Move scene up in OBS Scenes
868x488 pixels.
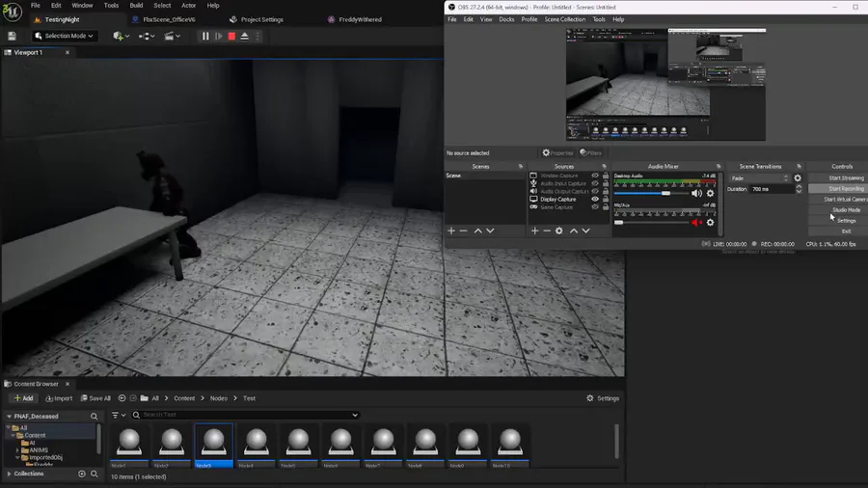point(477,230)
